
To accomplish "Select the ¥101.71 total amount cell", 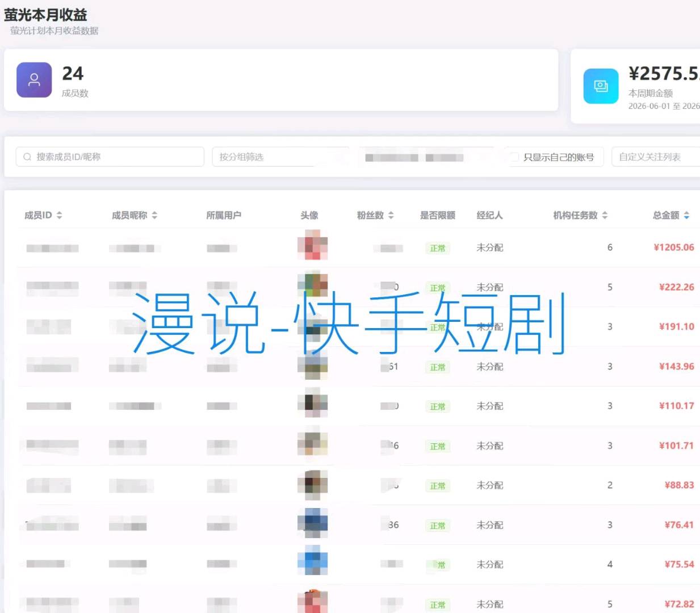I will coord(677,446).
